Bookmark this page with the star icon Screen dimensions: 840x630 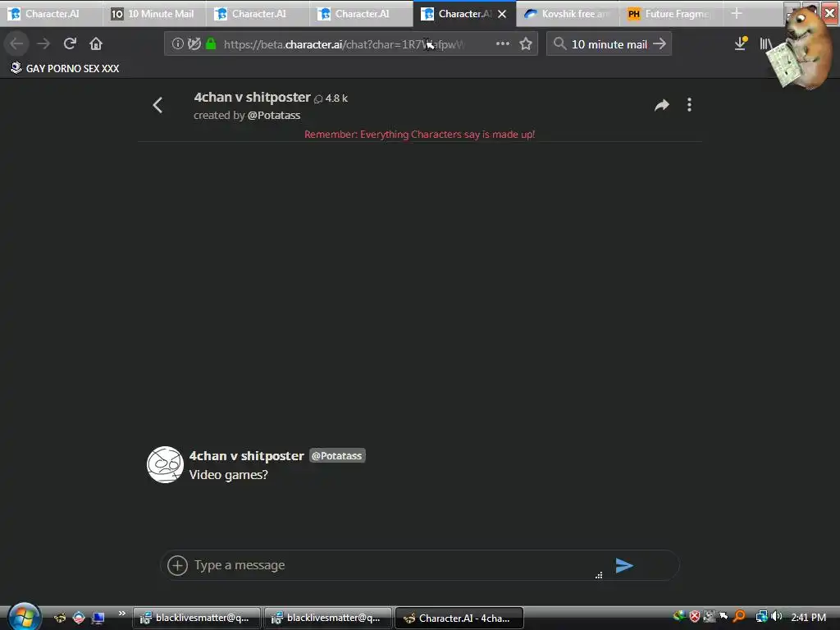(x=526, y=44)
